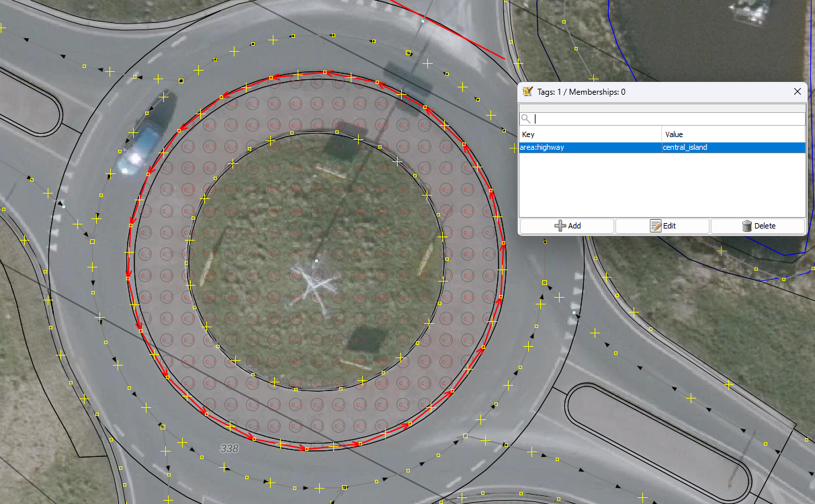Select the central_island value cell
The image size is (815, 504).
[x=733, y=147]
